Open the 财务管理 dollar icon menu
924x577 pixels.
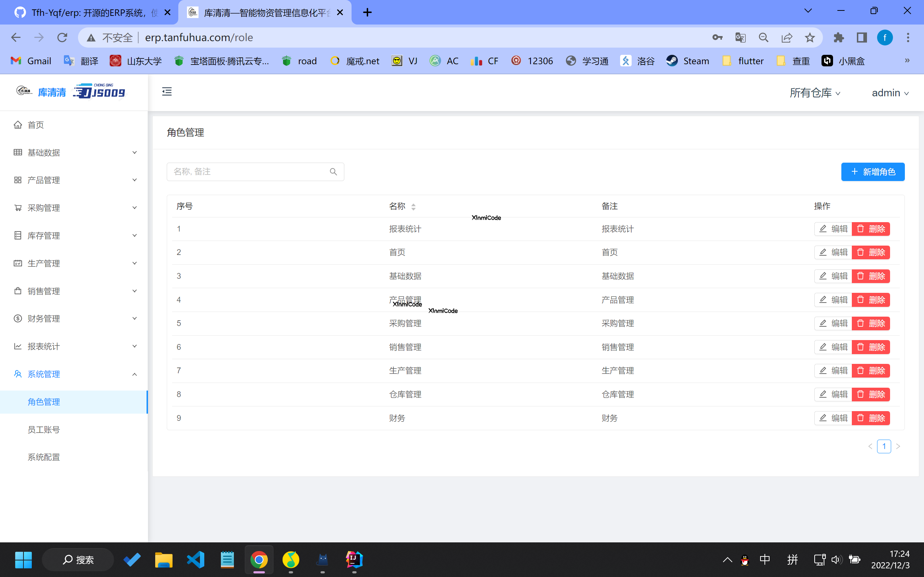pos(18,318)
